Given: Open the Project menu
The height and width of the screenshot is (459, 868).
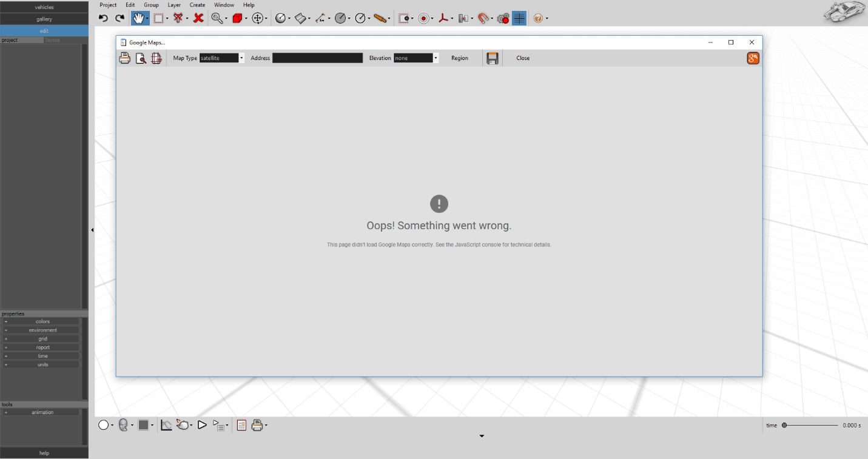Looking at the screenshot, I should pyautogui.click(x=108, y=5).
